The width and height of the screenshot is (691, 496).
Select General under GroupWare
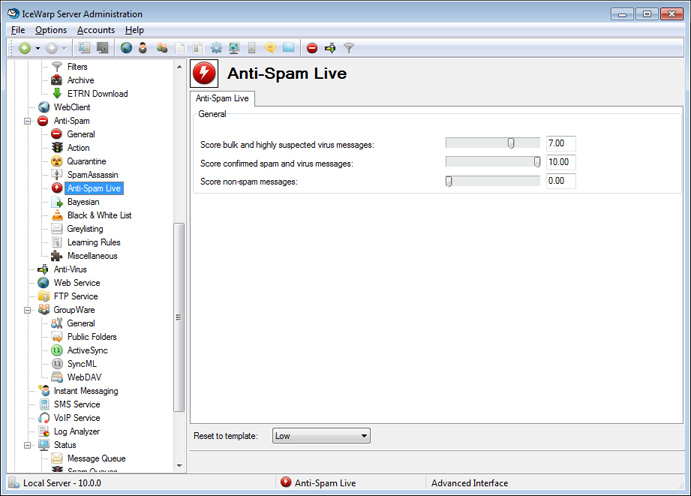point(81,323)
